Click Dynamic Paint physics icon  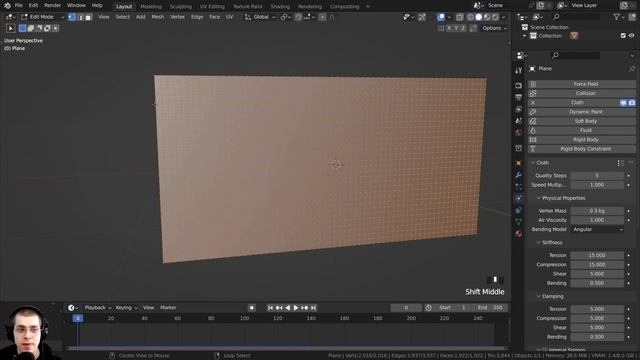533,112
